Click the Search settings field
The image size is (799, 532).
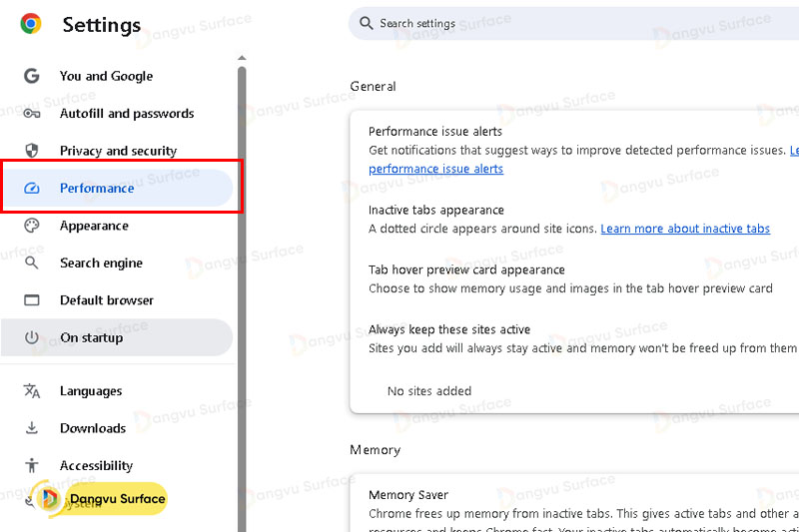[x=579, y=23]
